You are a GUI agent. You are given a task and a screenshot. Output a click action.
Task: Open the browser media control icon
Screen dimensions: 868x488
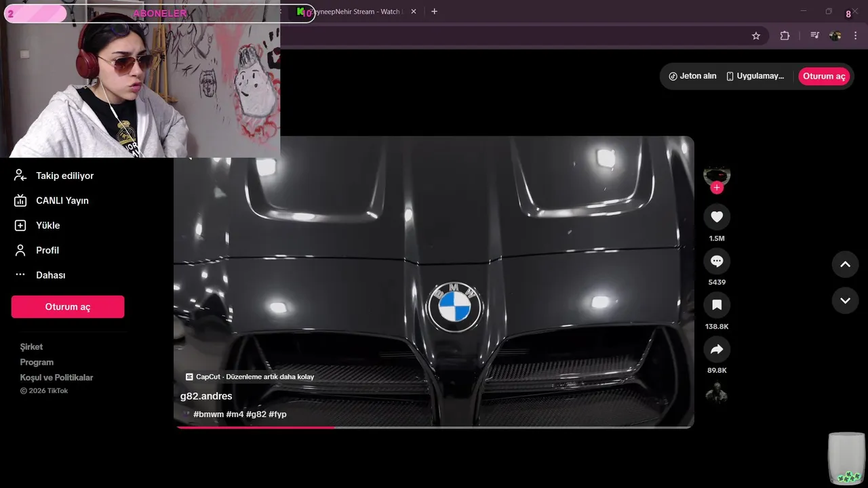pyautogui.click(x=814, y=36)
